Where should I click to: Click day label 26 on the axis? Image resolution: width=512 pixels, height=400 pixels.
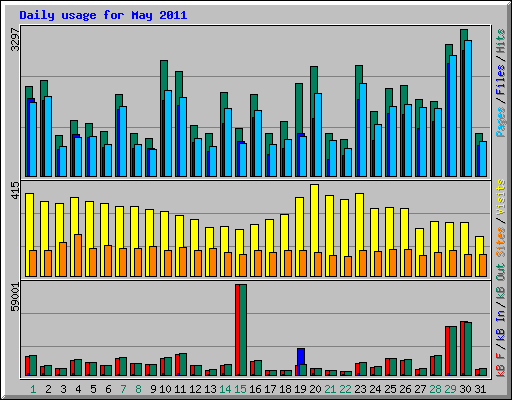(405, 389)
